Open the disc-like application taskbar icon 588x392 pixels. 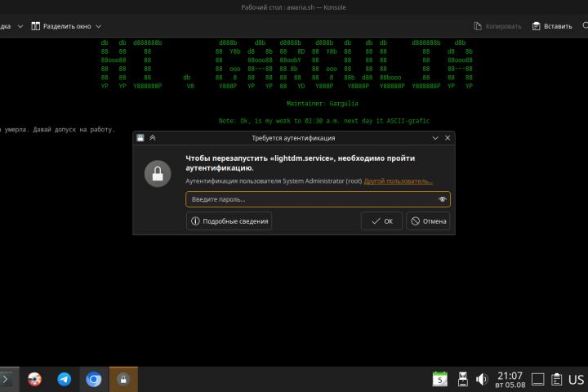34,379
